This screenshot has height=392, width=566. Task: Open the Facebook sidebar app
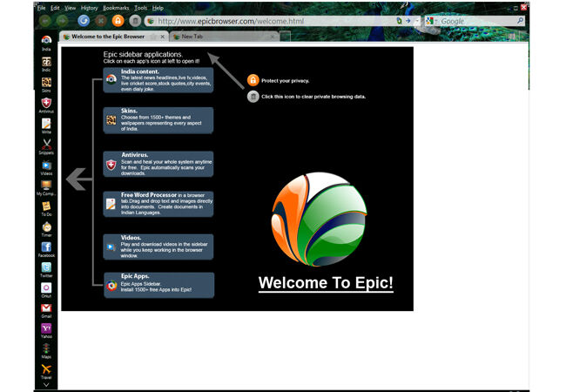point(46,249)
